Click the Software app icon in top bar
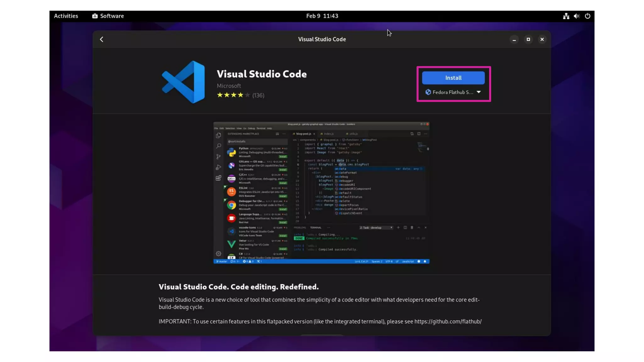 click(x=95, y=16)
